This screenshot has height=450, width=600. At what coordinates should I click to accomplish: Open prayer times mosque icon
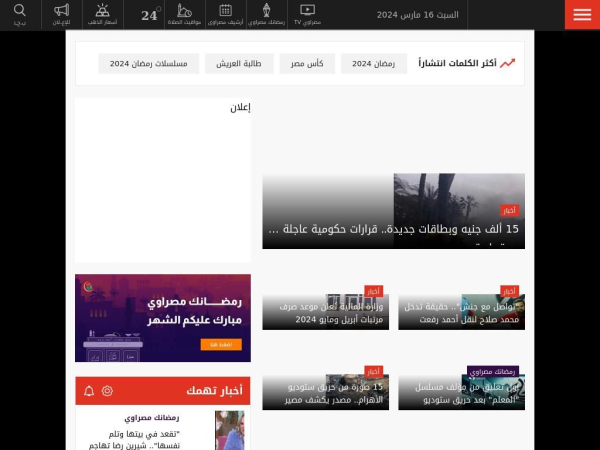[184, 15]
